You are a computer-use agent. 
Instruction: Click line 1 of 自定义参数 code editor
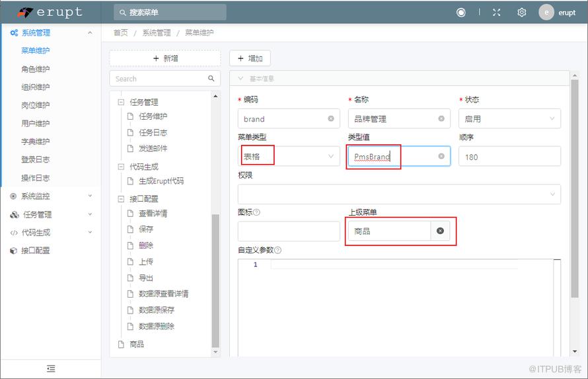pyautogui.click(x=394, y=265)
